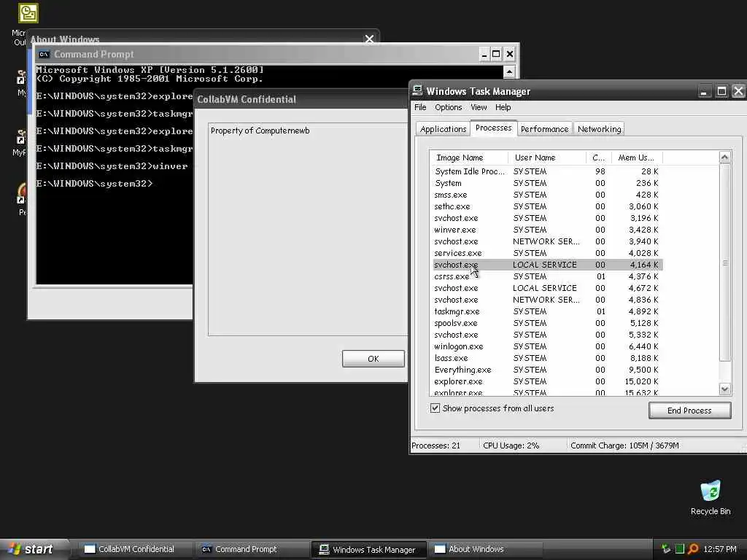
Task: Sort processes by CPU column header
Action: 598,157
